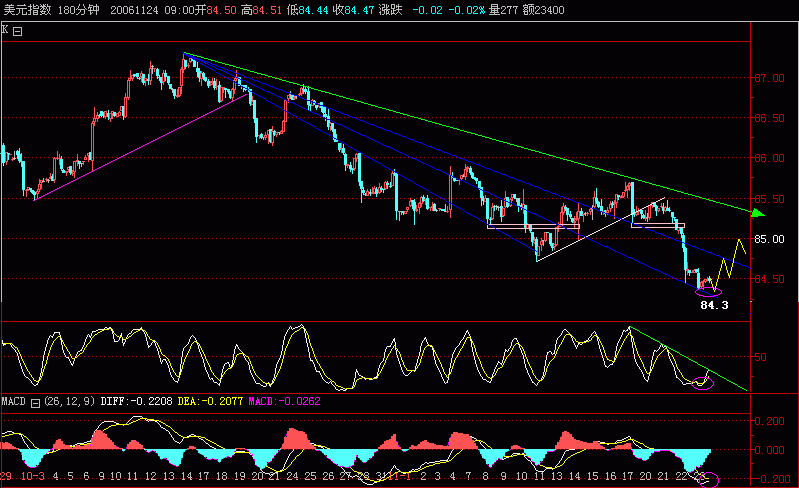Viewport: 799px width, 488px height.
Task: Click date 14 after 13 in October
Action: [x=187, y=476]
